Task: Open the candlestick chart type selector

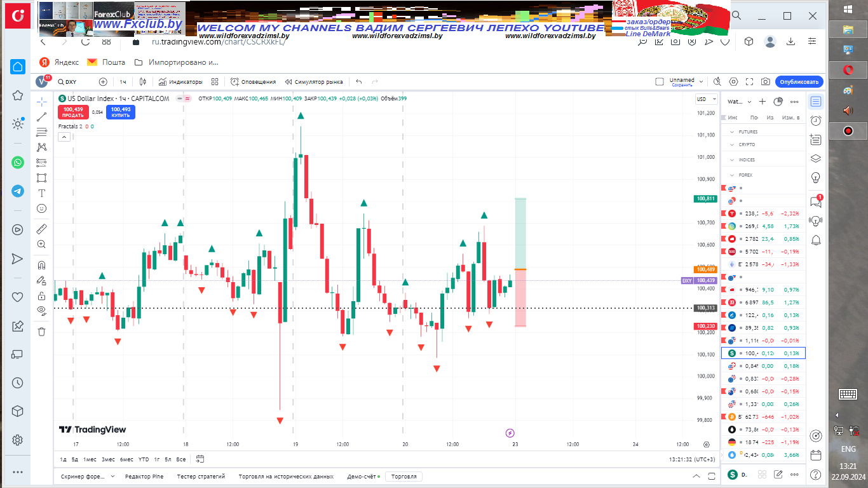Action: tap(143, 82)
